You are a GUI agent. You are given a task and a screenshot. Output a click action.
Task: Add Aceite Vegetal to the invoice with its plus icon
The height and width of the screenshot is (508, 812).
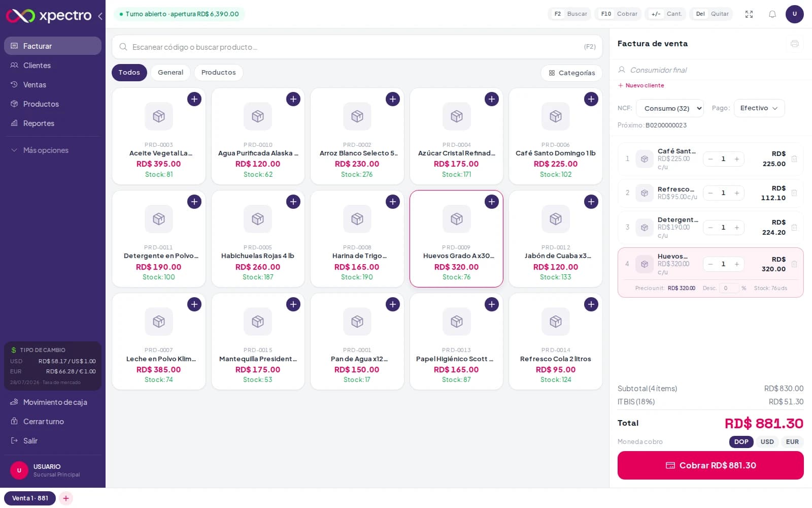(194, 99)
